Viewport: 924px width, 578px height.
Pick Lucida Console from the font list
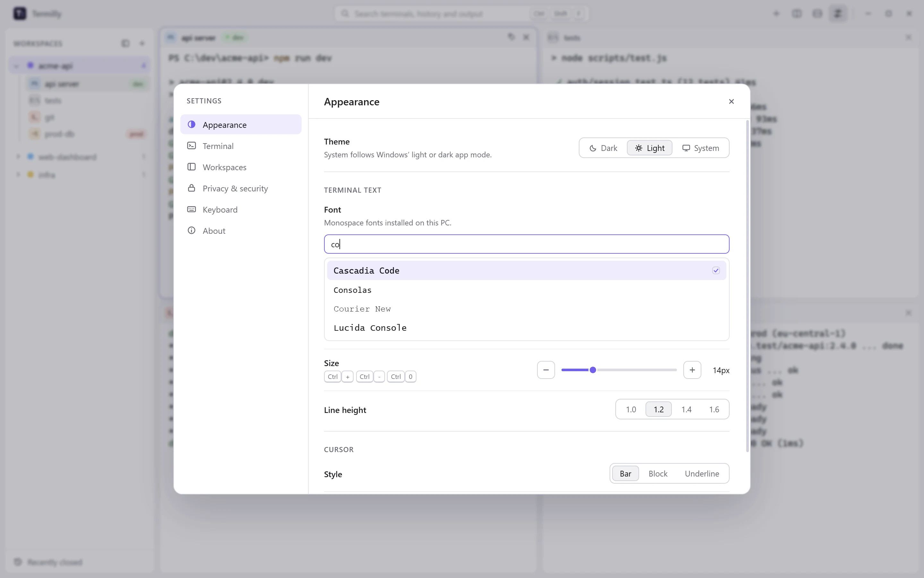526,328
